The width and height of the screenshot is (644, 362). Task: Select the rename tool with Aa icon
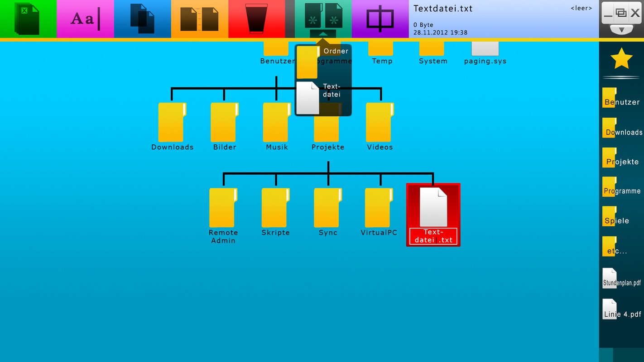85,19
